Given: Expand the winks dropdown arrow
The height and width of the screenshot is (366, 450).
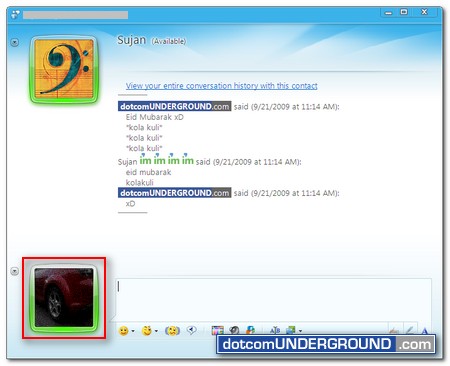Looking at the screenshot, I should coord(156,331).
